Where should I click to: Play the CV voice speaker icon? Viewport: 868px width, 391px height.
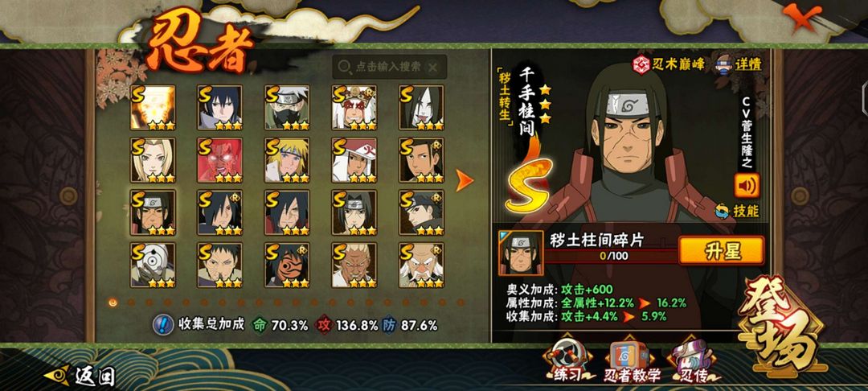[x=747, y=186]
